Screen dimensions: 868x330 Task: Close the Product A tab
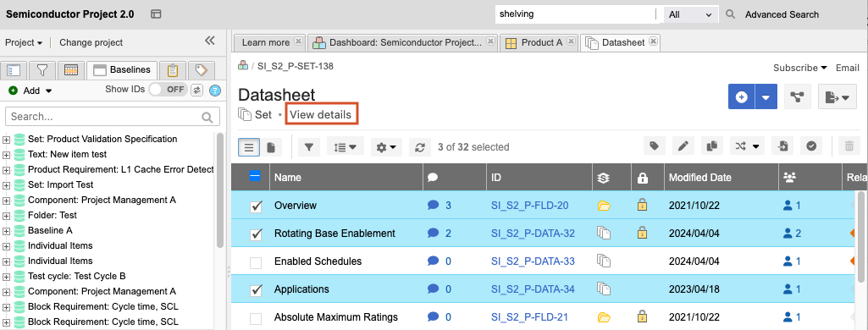(571, 41)
